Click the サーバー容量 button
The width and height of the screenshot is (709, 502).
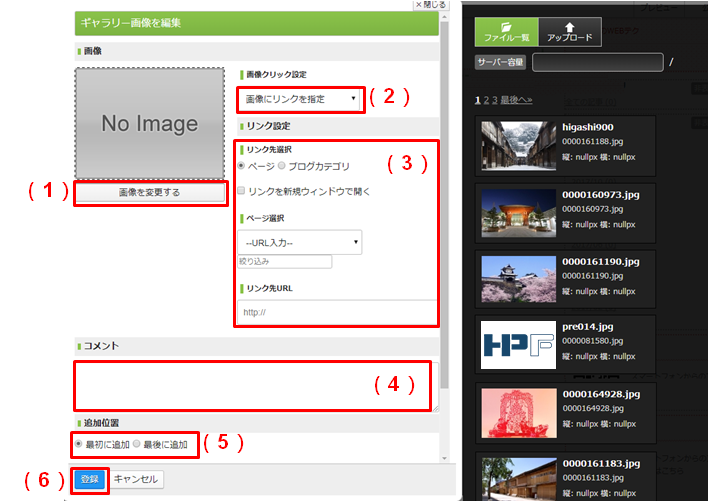499,64
